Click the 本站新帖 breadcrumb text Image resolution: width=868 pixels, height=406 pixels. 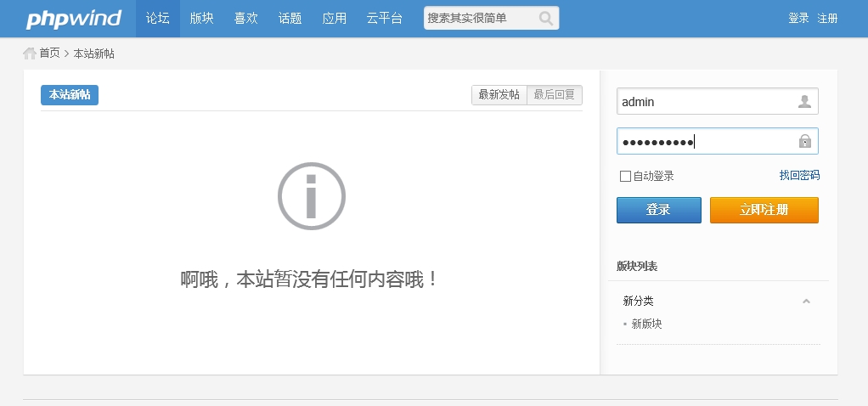point(94,54)
